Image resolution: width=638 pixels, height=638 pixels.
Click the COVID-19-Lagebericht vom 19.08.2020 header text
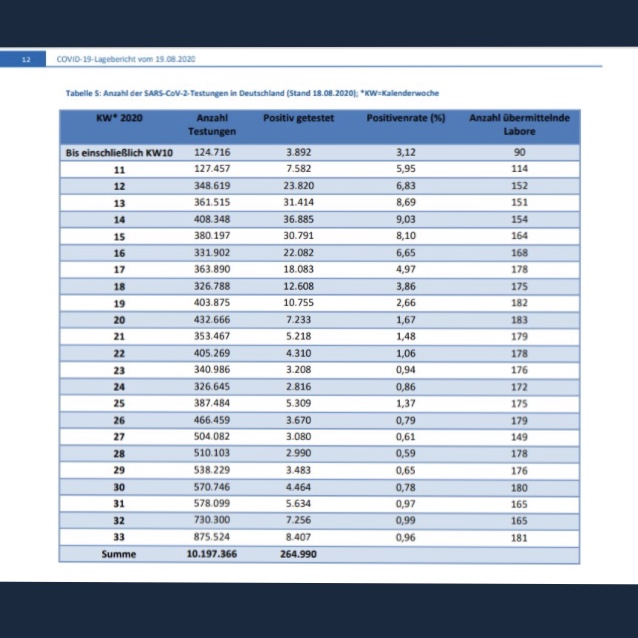(x=126, y=59)
